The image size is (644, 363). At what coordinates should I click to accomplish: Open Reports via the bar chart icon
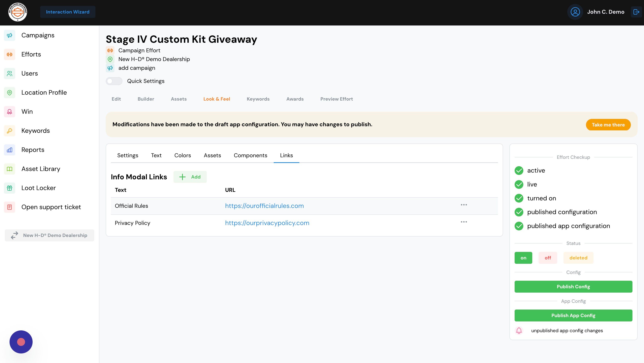10,150
